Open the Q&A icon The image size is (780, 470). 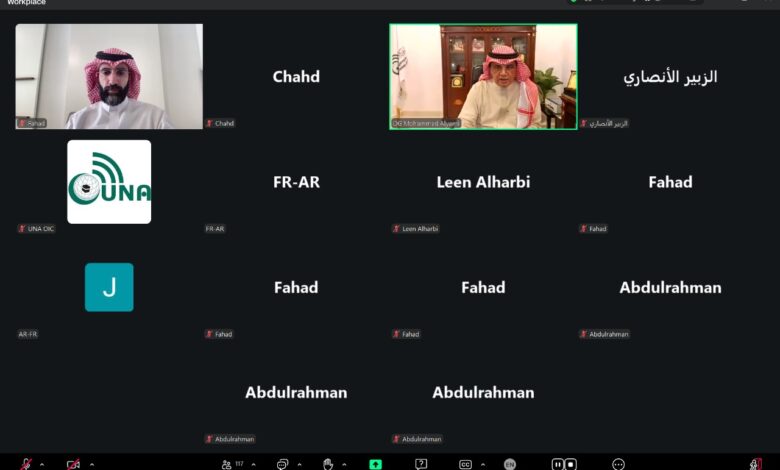pos(421,465)
